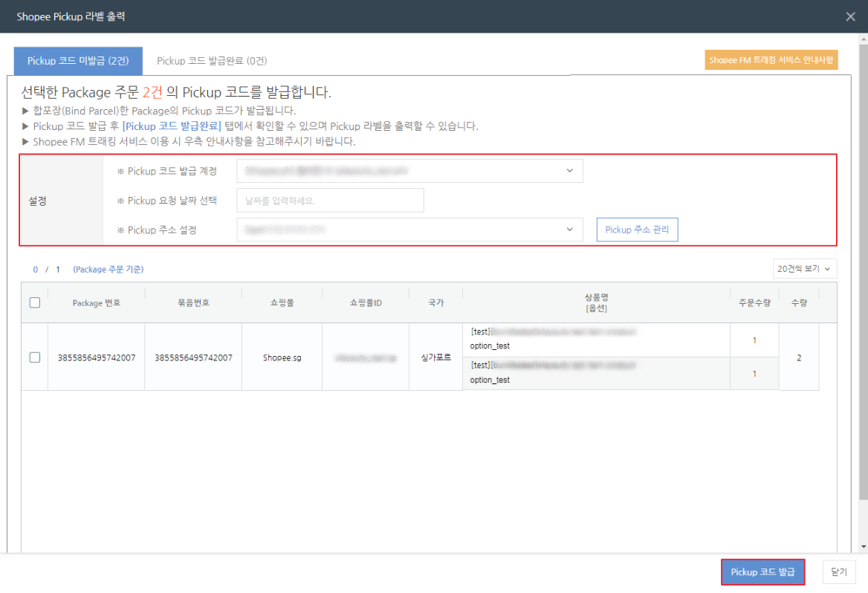This screenshot has width=868, height=593.
Task: Click the Shopee.sg shopping mall cell
Action: tap(282, 357)
